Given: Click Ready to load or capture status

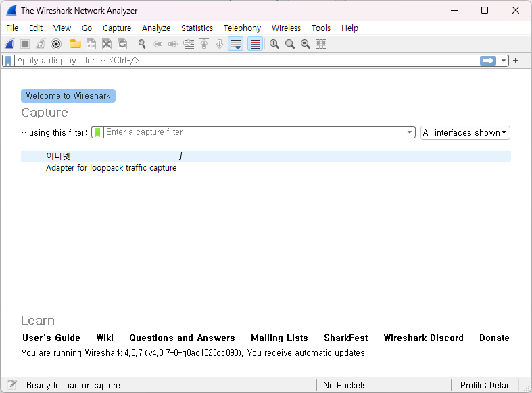Looking at the screenshot, I should coord(73,385).
